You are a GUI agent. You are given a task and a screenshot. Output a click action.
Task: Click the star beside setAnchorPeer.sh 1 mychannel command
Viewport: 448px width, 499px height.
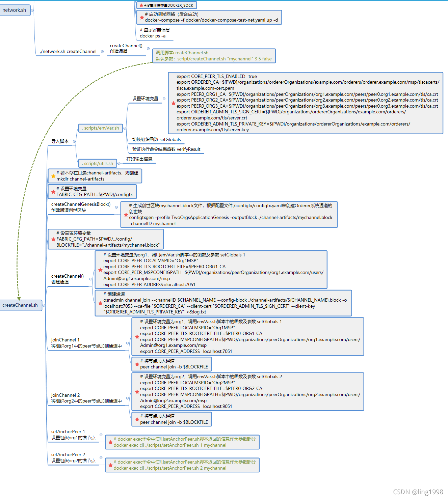coord(110,442)
